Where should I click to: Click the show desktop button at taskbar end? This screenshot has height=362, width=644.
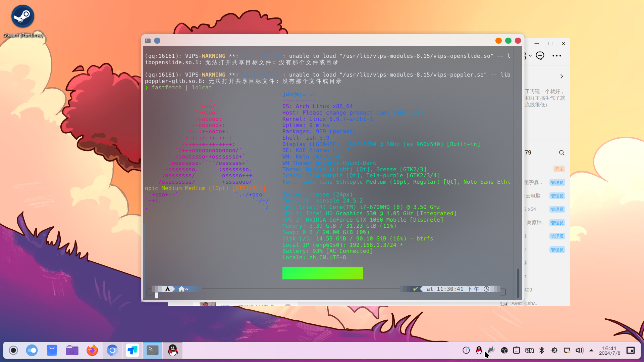pyautogui.click(x=631, y=350)
